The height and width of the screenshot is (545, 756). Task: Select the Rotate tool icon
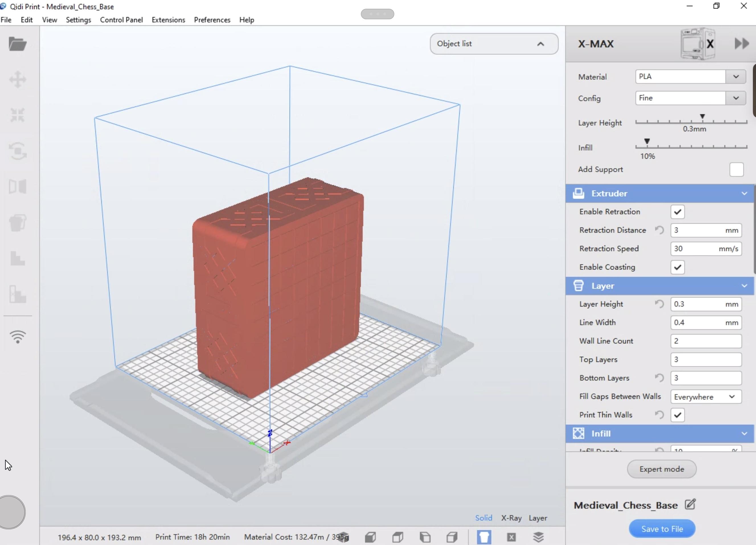(18, 151)
